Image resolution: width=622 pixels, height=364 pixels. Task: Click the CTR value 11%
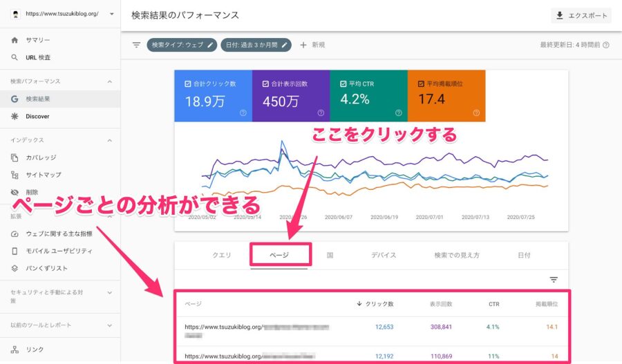[494, 356]
